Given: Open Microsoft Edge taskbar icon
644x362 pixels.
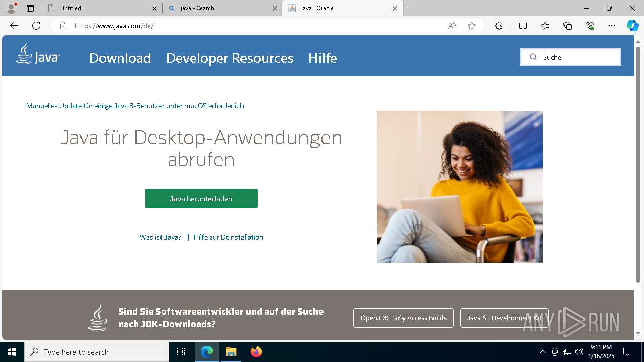Looking at the screenshot, I should [207, 352].
